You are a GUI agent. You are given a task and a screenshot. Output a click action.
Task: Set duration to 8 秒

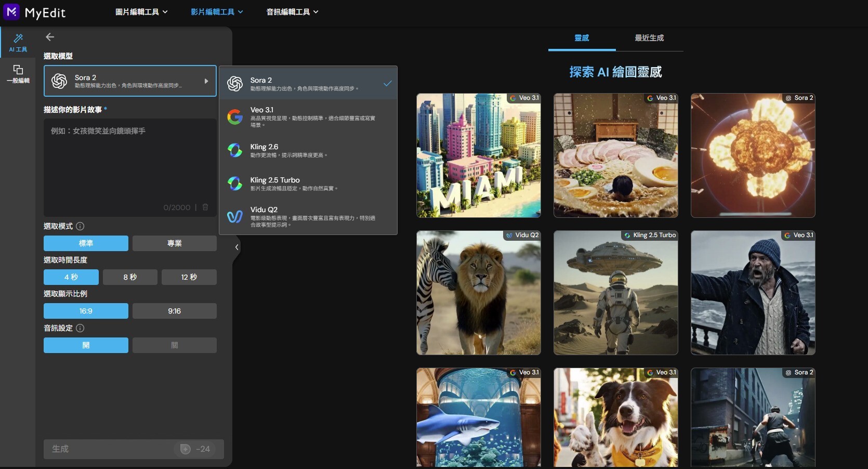[130, 277]
